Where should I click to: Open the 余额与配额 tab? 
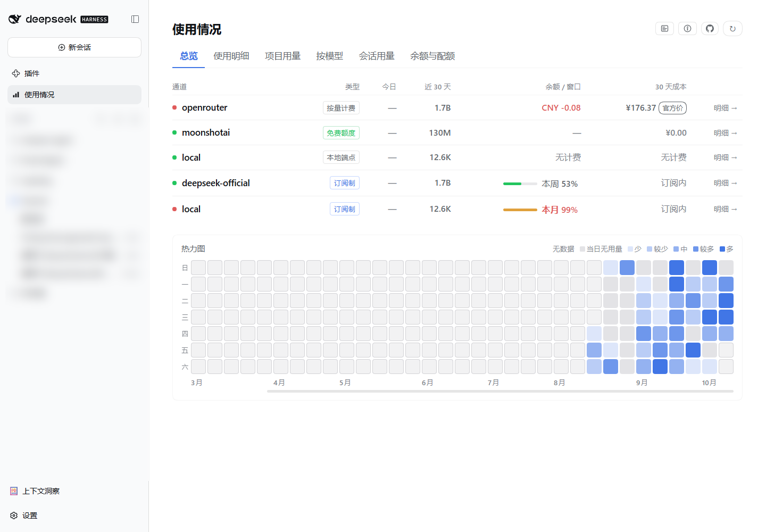click(432, 56)
